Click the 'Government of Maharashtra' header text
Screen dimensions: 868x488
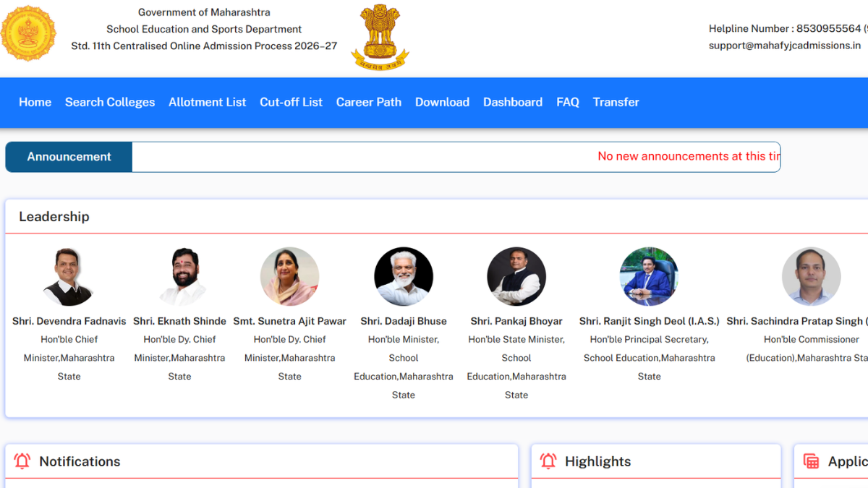[x=204, y=12]
